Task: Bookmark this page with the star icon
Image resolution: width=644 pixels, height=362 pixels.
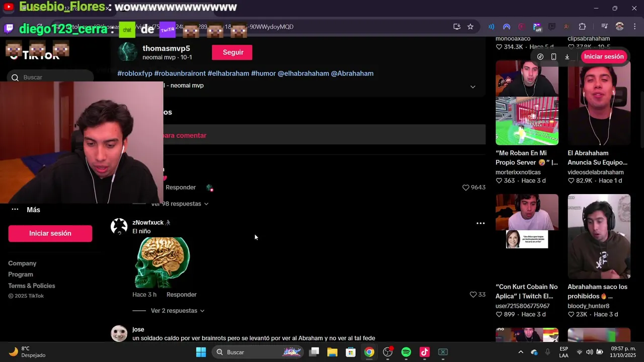Action: point(470,27)
